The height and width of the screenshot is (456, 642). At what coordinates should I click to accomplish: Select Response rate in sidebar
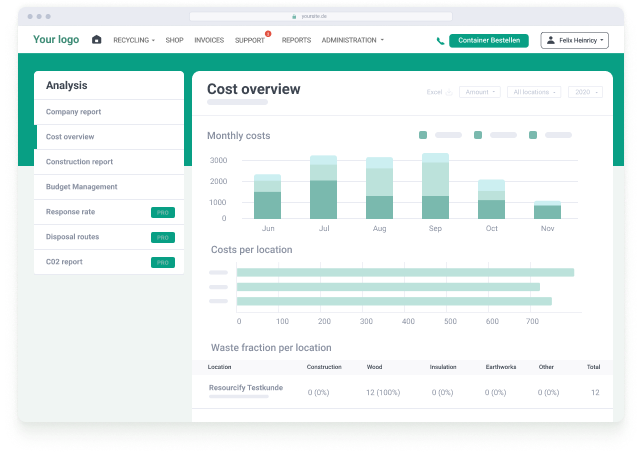(x=109, y=212)
